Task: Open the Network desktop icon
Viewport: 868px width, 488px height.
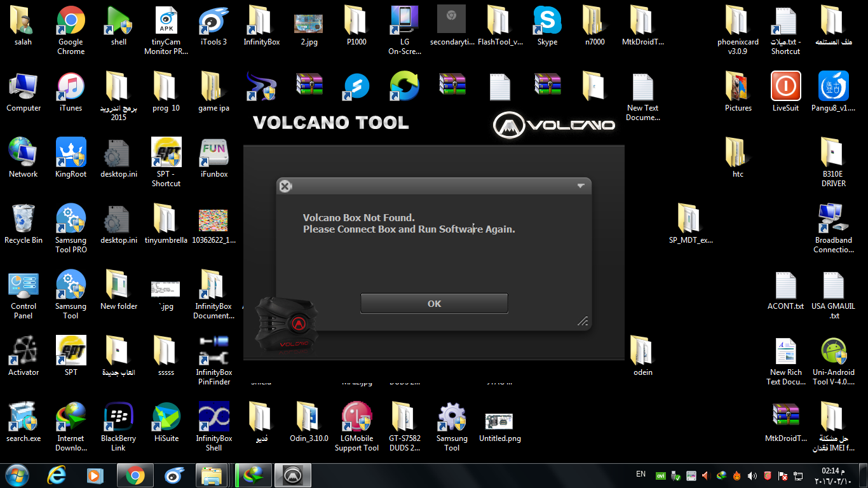Action: click(x=24, y=159)
